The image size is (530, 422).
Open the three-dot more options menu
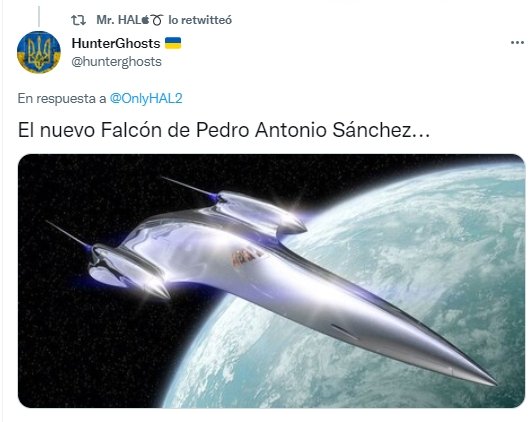pos(517,43)
